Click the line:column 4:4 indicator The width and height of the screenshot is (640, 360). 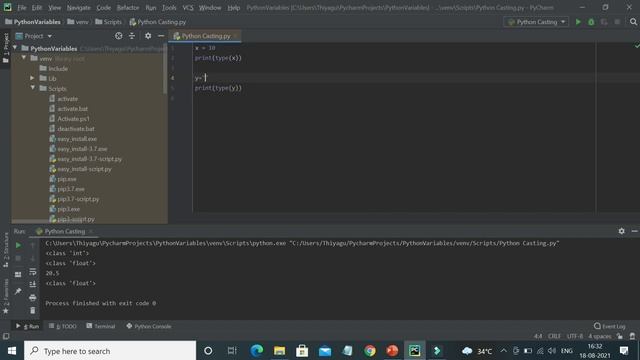pos(538,336)
